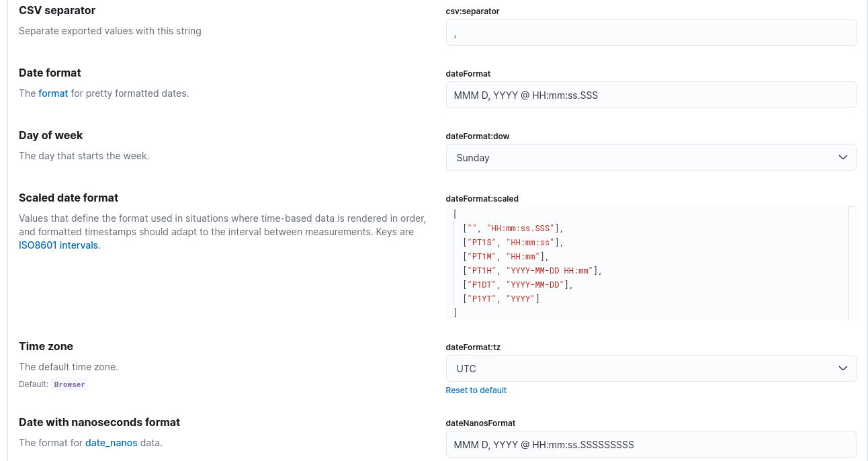Expand the dateFormat:tz selector chevron

[x=842, y=368]
